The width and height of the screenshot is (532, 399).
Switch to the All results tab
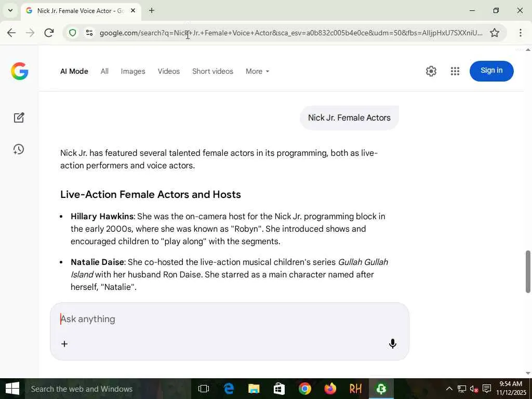pyautogui.click(x=104, y=71)
